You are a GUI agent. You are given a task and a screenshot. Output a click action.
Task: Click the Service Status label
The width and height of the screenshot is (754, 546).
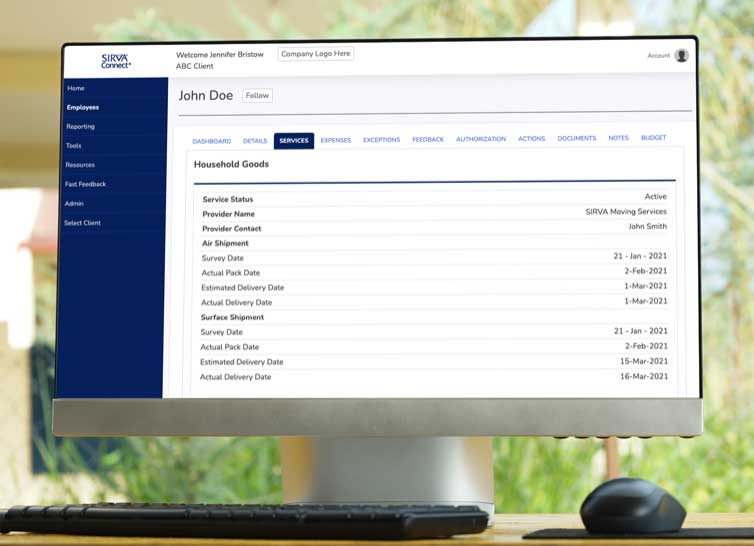coord(227,199)
